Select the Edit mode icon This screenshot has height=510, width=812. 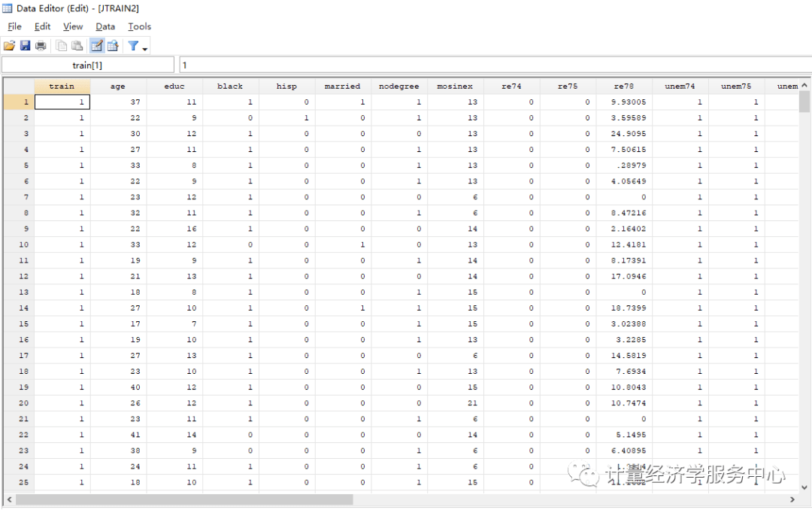coord(97,45)
